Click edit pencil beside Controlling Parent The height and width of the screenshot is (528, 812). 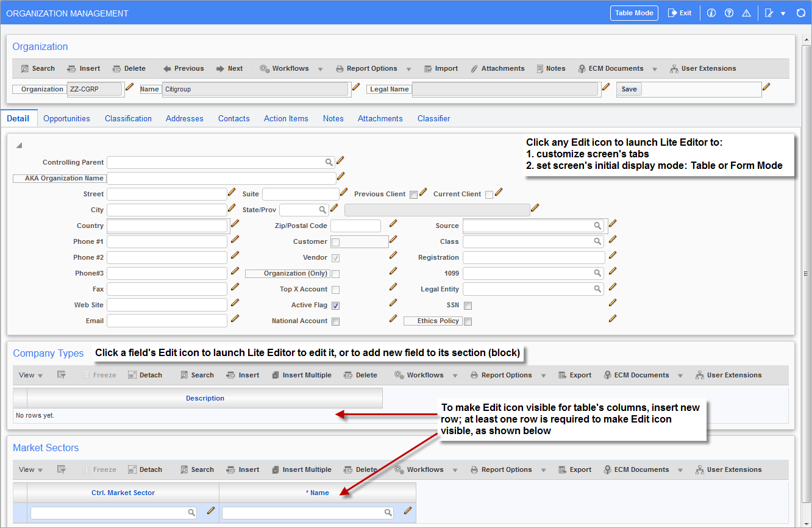point(340,161)
